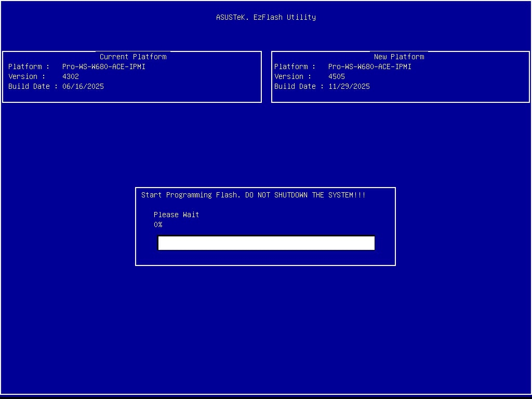Click the current version number 4302
Viewport: 532px width, 399px height.
tap(70, 76)
